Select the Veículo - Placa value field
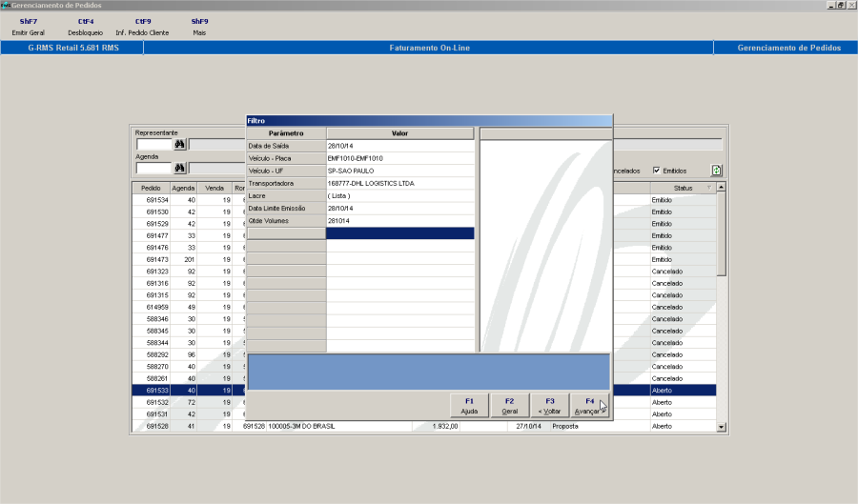858x504 pixels. coord(399,158)
